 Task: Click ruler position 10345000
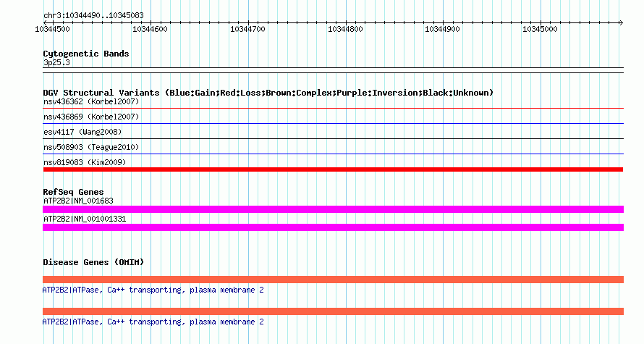click(540, 29)
